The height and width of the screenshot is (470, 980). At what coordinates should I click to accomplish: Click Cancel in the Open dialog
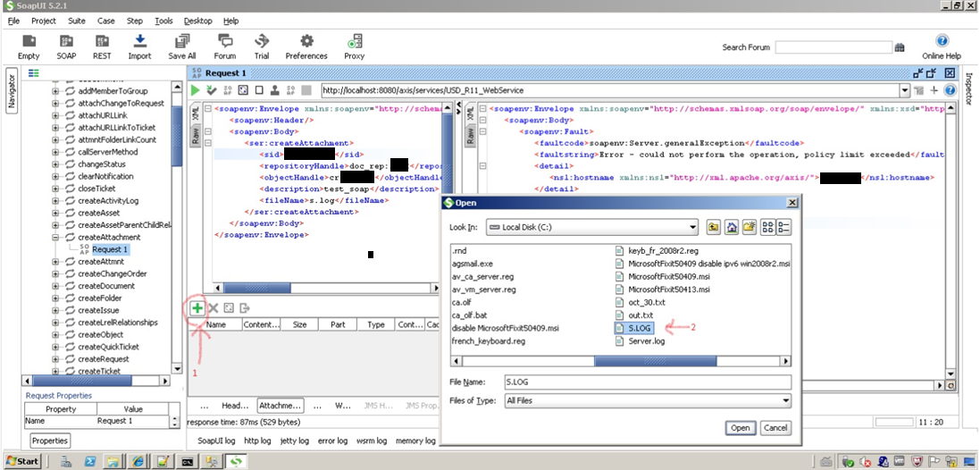tap(775, 428)
